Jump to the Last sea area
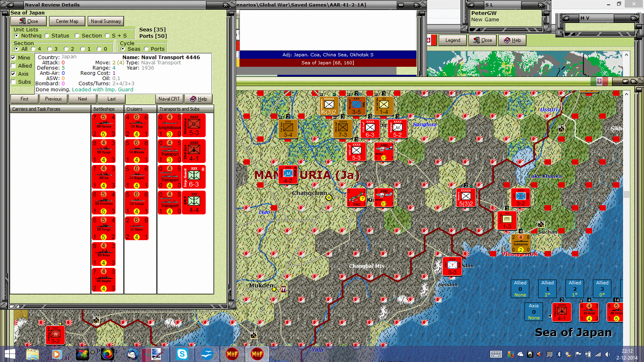644x362 pixels. click(x=111, y=99)
